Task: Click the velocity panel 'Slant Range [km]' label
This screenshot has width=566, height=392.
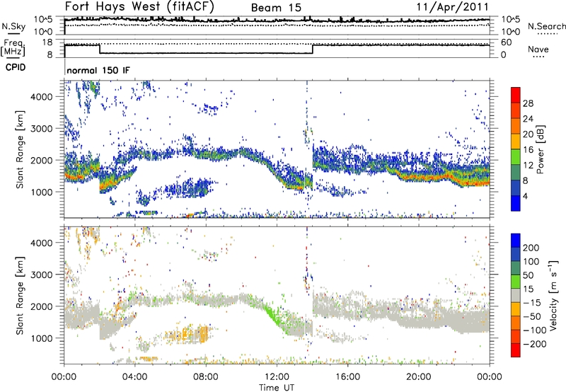Action: point(20,296)
